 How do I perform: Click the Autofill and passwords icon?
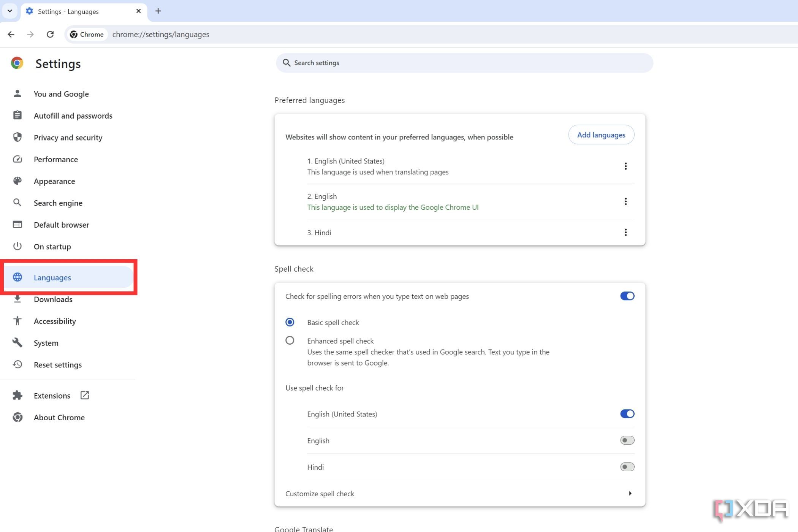(x=17, y=115)
